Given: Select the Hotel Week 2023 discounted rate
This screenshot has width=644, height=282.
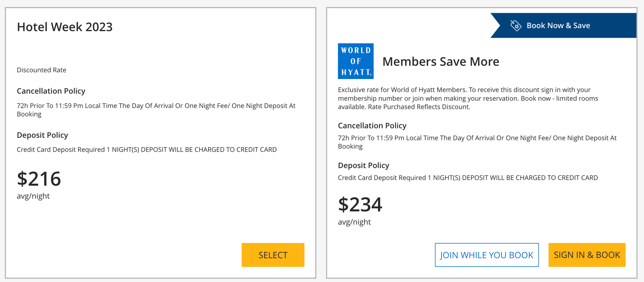Looking at the screenshot, I should pyautogui.click(x=42, y=70).
